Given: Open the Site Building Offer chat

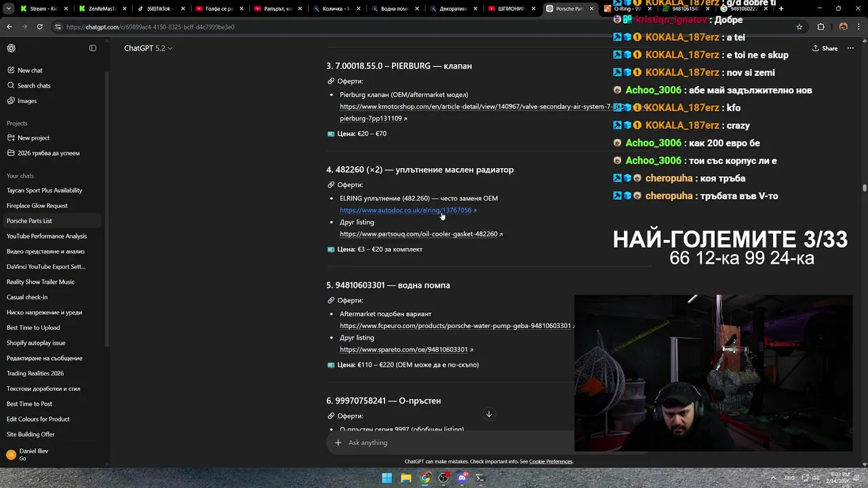Looking at the screenshot, I should point(31,434).
